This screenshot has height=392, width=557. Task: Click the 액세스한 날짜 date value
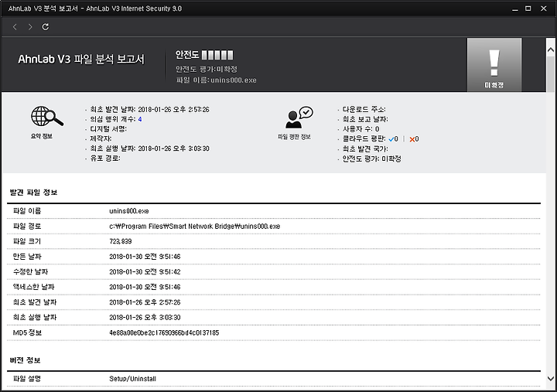coord(145,287)
